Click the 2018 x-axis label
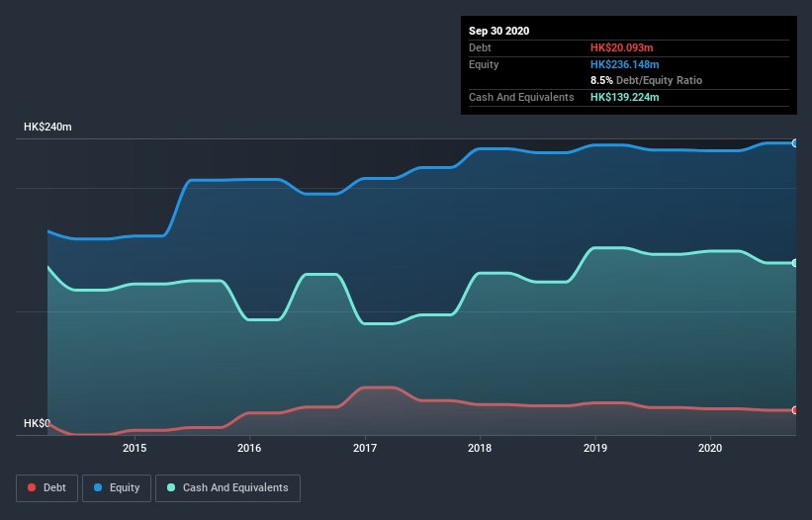Image resolution: width=812 pixels, height=520 pixels. coord(480,448)
